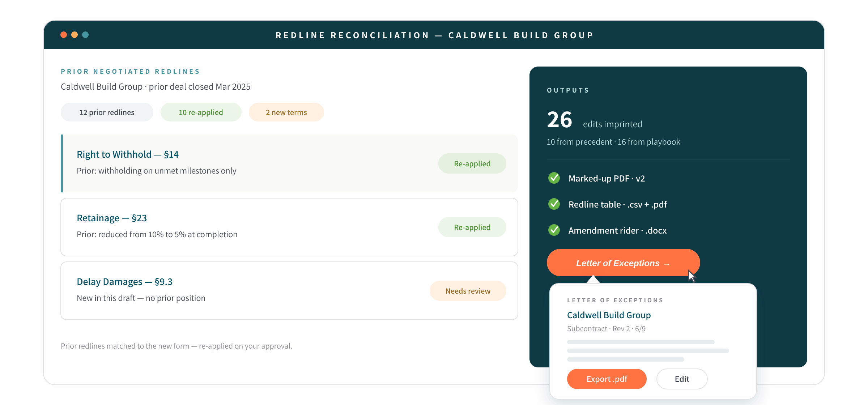The height and width of the screenshot is (405, 868).
Task: Export the letter as .pdf
Action: click(x=607, y=379)
